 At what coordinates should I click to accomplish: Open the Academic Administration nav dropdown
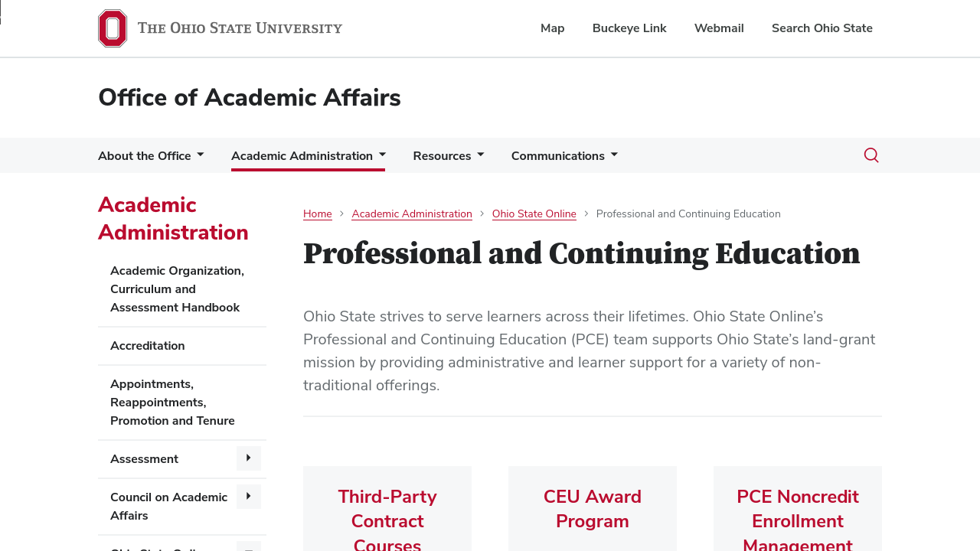(308, 156)
